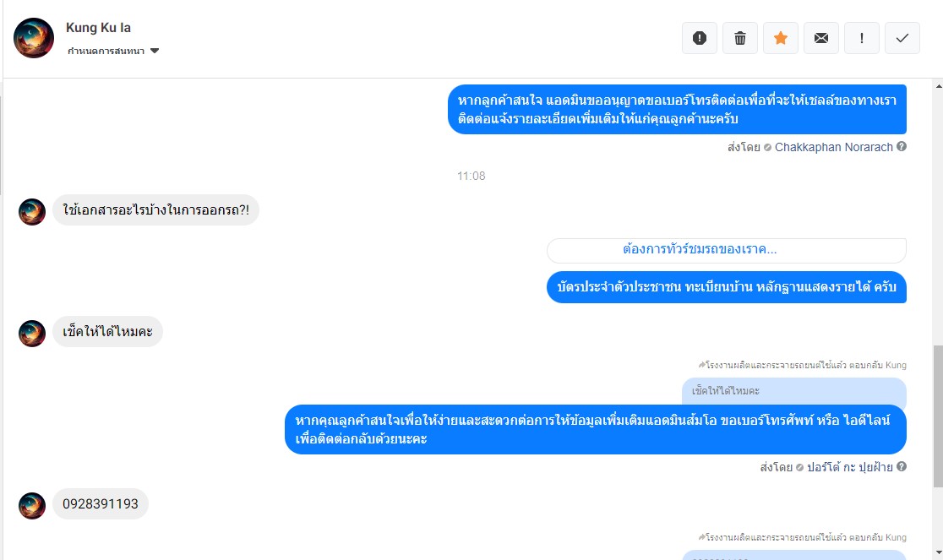The width and height of the screenshot is (943, 560).
Task: Click the scroll up arrow of chat scrollbar
Action: tap(938, 86)
